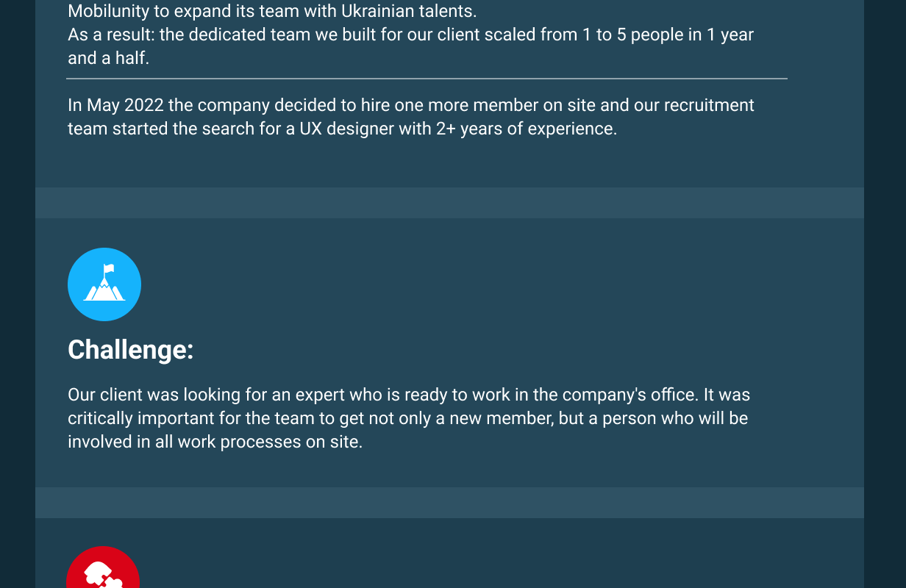Click the lighter separator band above Challenge
906x588 pixels.
pyautogui.click(x=449, y=203)
